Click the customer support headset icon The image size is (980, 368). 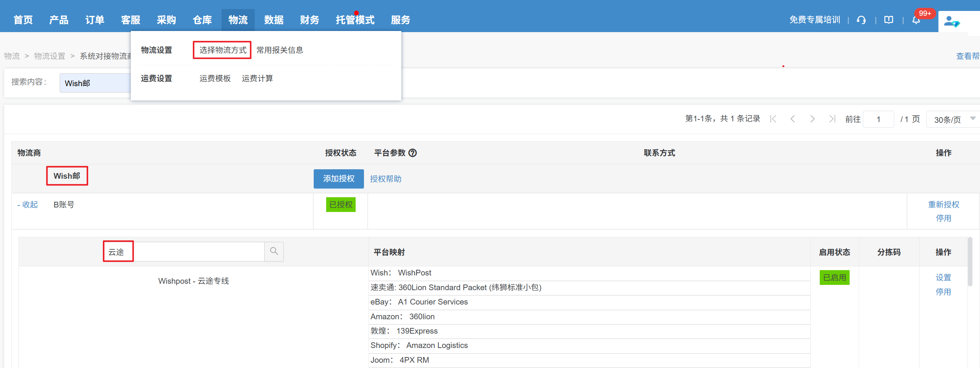(x=861, y=20)
